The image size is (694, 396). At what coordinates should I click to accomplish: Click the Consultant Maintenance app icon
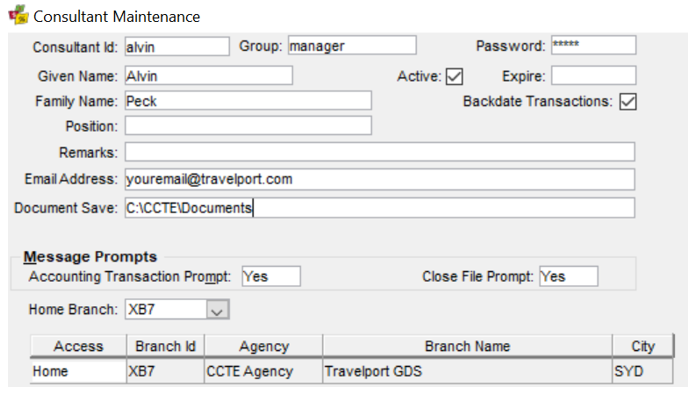tap(18, 15)
